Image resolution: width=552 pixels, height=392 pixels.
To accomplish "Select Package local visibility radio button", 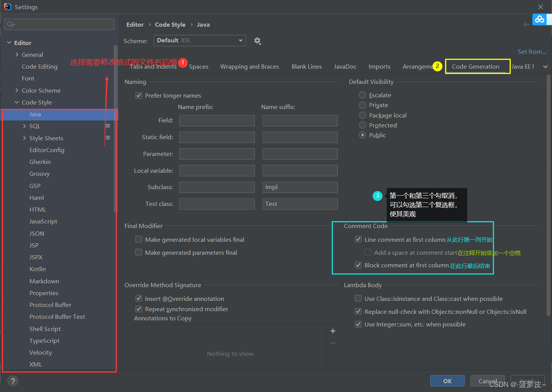I will [363, 115].
